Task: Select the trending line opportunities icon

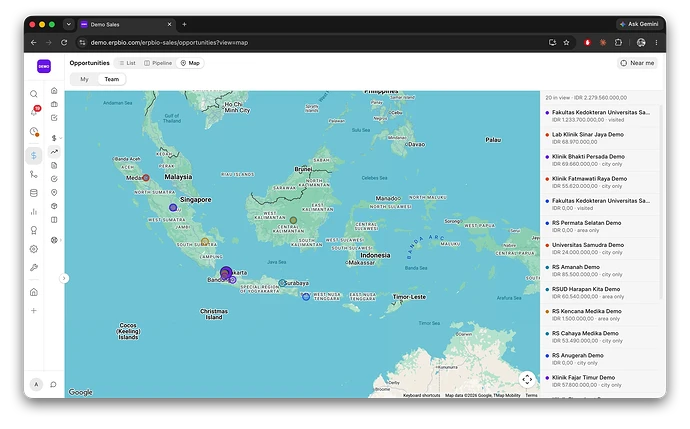Action: (54, 152)
